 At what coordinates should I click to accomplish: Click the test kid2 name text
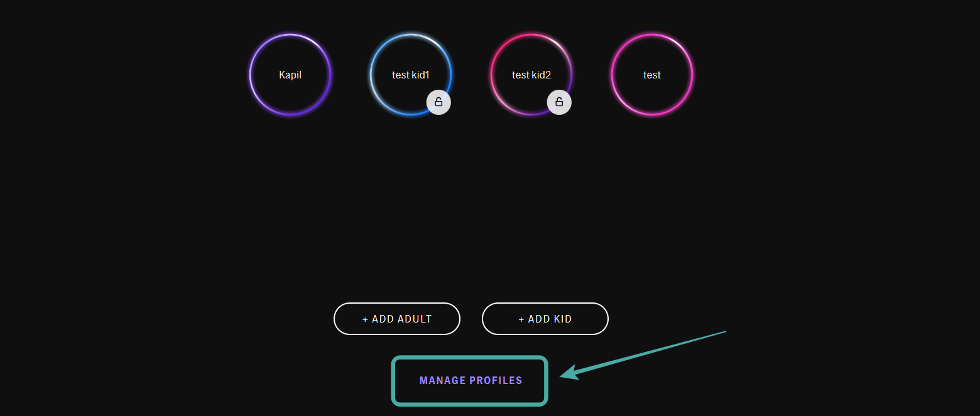pyautogui.click(x=531, y=75)
